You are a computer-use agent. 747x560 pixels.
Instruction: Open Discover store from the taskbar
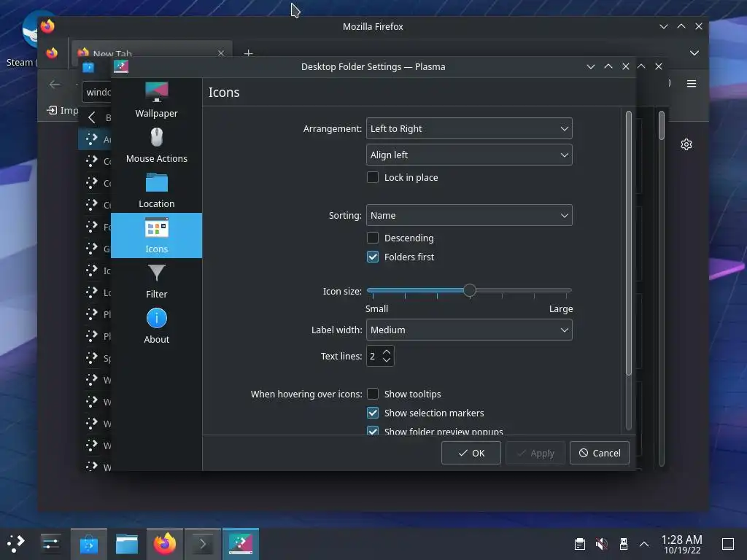pyautogui.click(x=88, y=543)
